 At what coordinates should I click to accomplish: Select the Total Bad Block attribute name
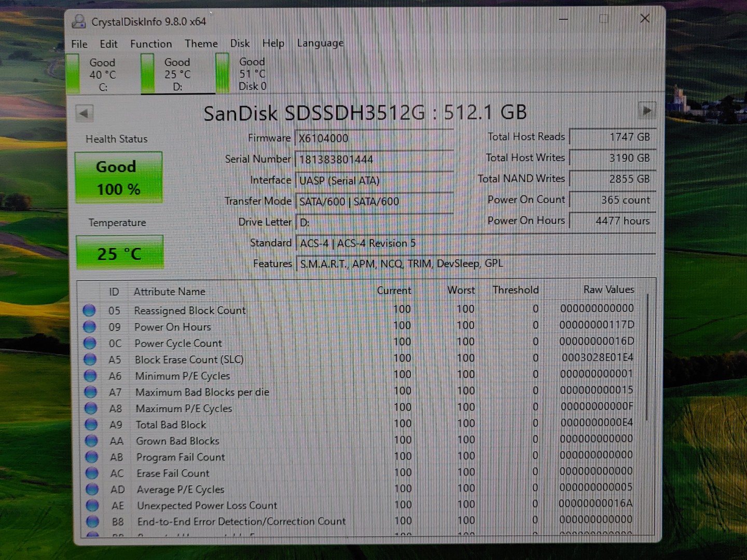pos(171,425)
